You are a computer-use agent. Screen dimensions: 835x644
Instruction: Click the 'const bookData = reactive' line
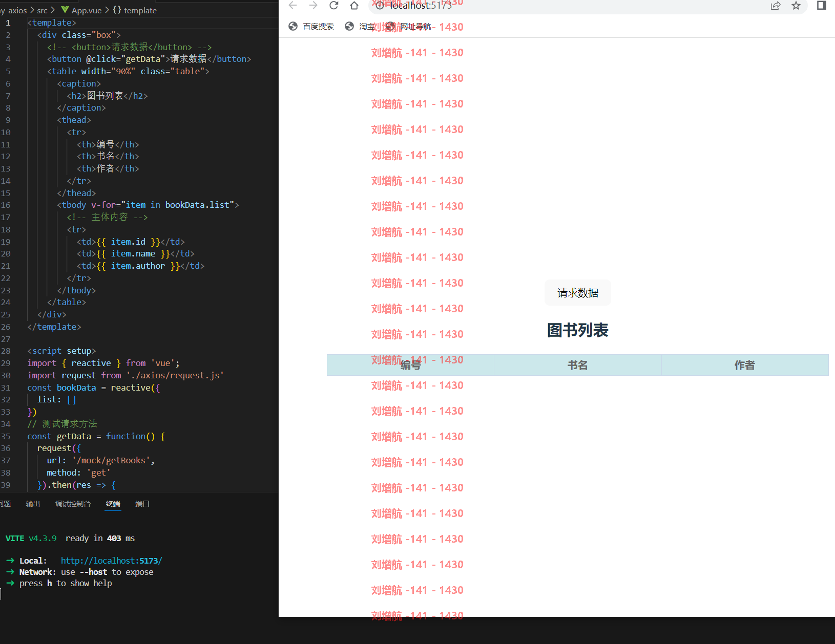[x=94, y=388]
